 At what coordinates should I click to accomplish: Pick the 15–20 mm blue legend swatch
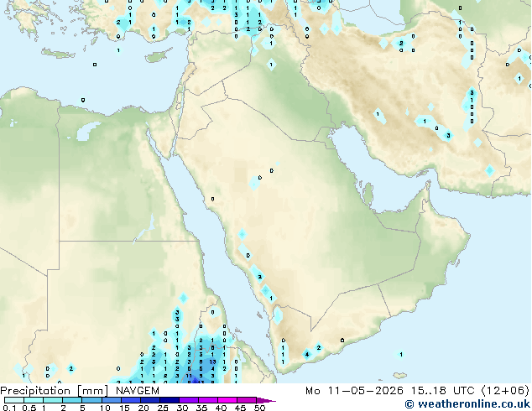pos(131,400)
